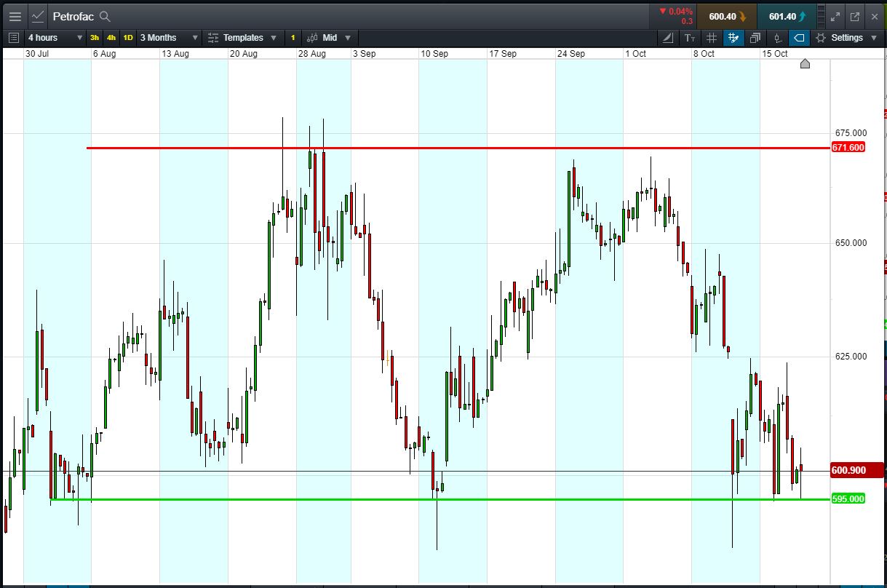This screenshot has width=887, height=588.
Task: Click the 6 Aug date on time axis
Action: (104, 54)
